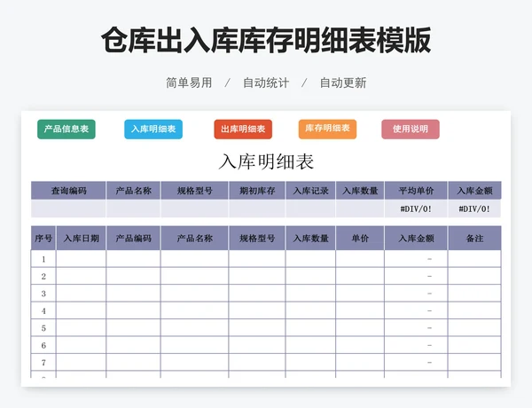Click the 备注 column header

click(474, 239)
